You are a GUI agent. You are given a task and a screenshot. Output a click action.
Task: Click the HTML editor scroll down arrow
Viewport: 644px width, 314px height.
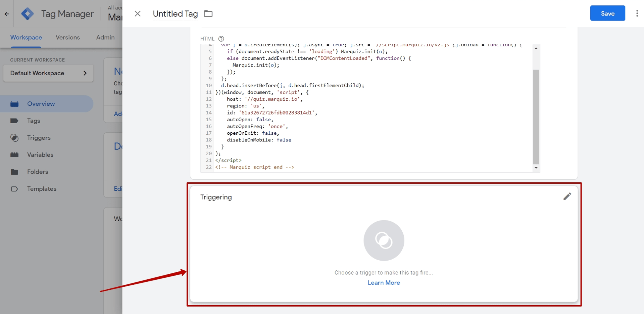pos(536,168)
